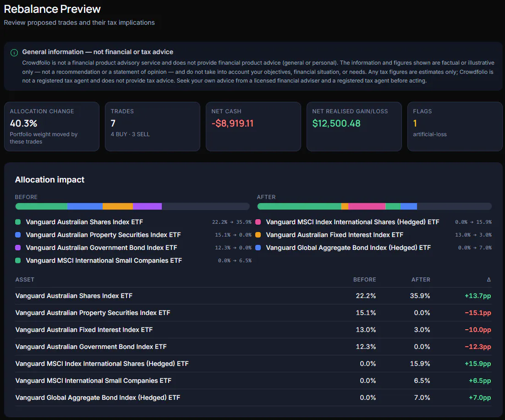Image resolution: width=505 pixels, height=420 pixels.
Task: Click the +7.0pp delta value
Action: pos(480,398)
